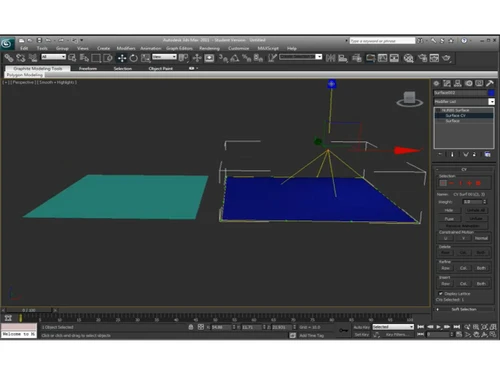
Task: Click the Mirror tool icon
Action: click(330, 58)
